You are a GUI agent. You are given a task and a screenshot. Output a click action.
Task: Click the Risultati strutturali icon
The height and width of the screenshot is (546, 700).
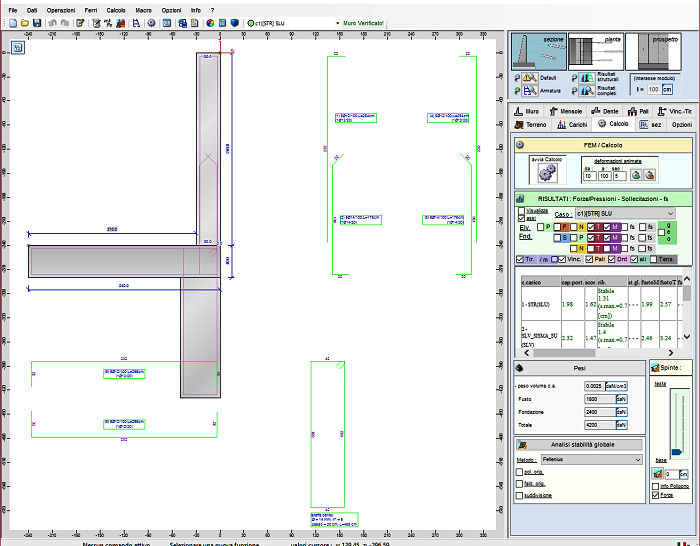pyautogui.click(x=587, y=78)
